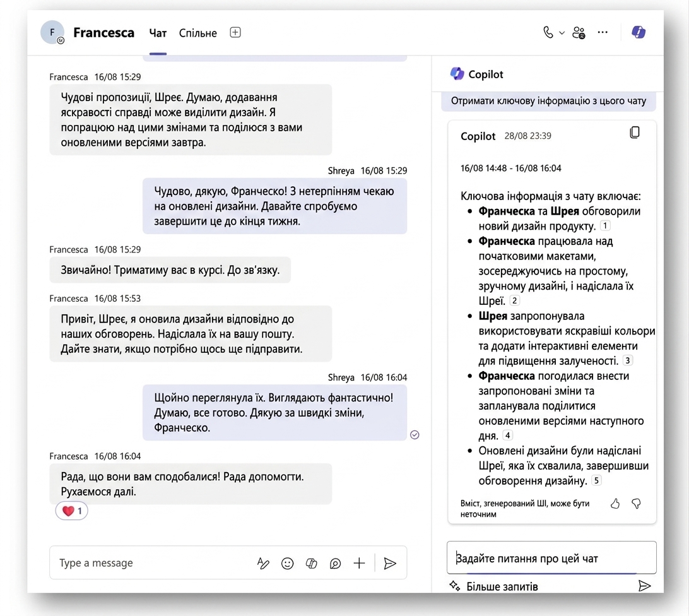Open the call options dropdown arrow
The height and width of the screenshot is (616, 689).
[562, 33]
